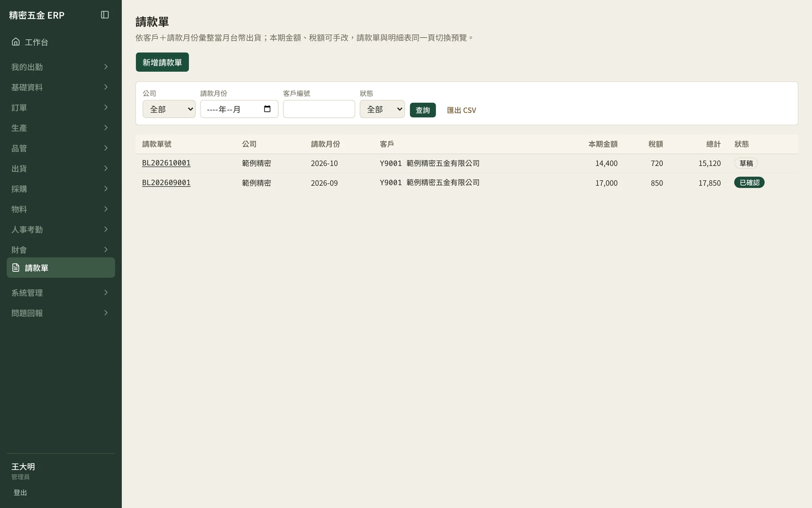
Task: Click user name 王大明
Action: click(x=23, y=467)
